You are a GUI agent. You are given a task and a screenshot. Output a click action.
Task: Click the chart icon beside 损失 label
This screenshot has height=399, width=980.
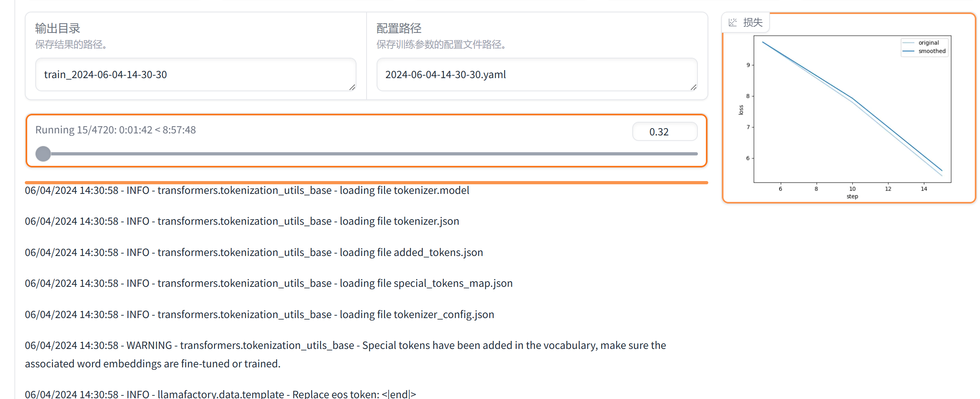pos(733,22)
